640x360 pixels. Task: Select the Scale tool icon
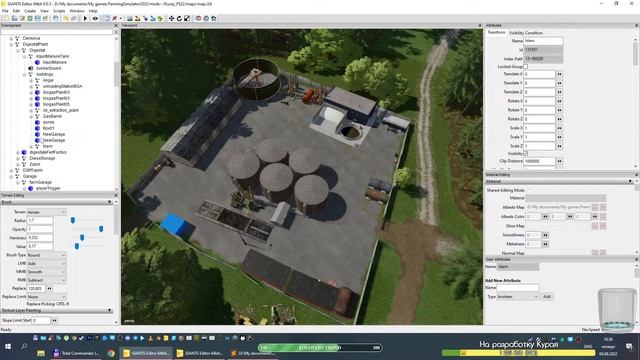tap(187, 18)
